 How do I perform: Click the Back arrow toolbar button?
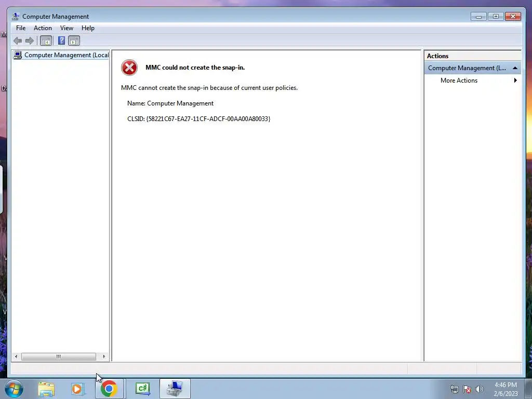(18, 41)
